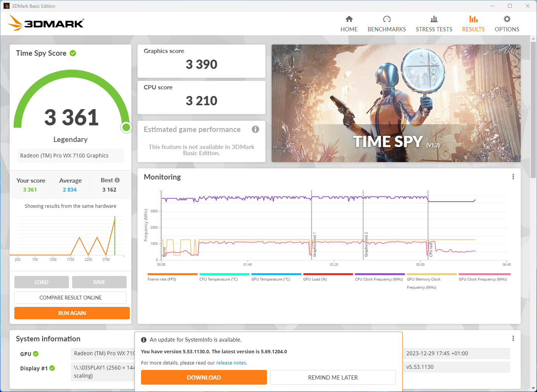Click Display #1 green check icon
537x392 pixels.
click(52, 368)
